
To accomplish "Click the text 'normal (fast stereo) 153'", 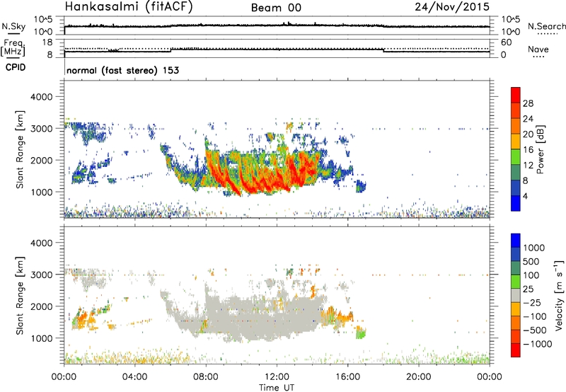I will 122,70.
